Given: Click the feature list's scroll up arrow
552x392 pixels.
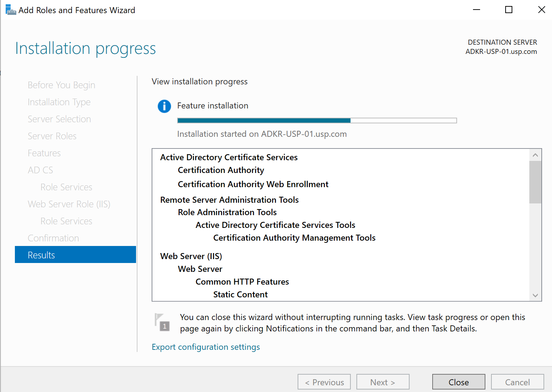Looking at the screenshot, I should pyautogui.click(x=535, y=155).
